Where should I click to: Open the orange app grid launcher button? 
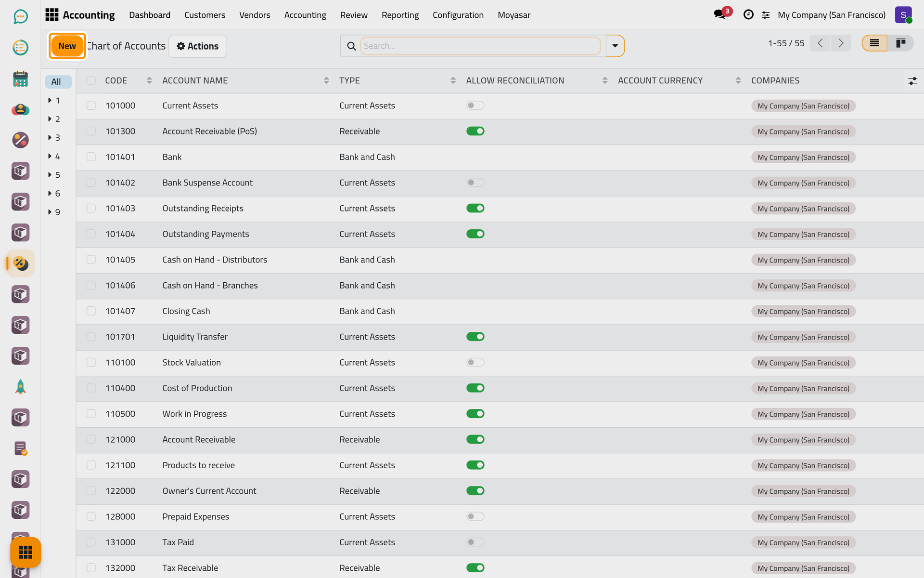[x=26, y=552]
